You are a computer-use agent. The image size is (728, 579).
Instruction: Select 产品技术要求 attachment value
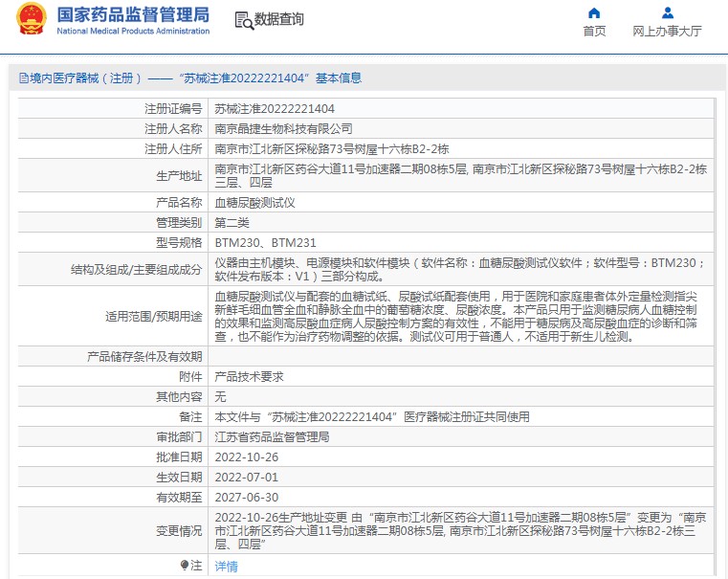[249, 376]
